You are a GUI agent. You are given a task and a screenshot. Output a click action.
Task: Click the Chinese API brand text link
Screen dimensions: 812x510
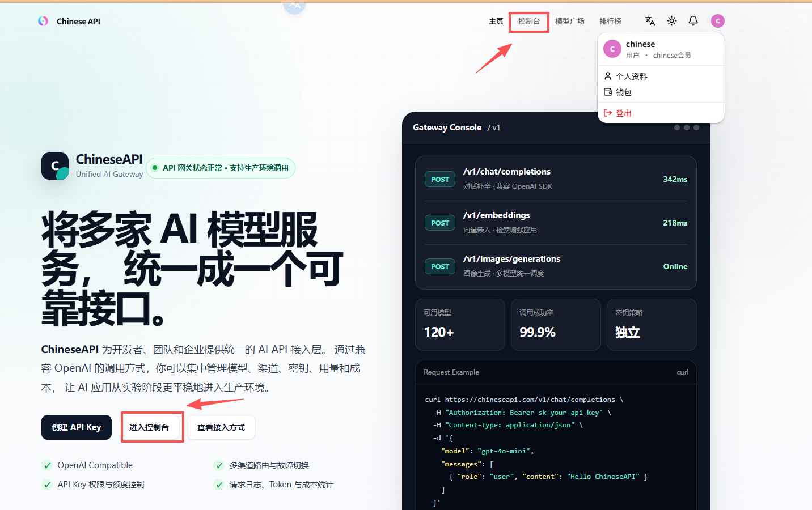pos(78,22)
